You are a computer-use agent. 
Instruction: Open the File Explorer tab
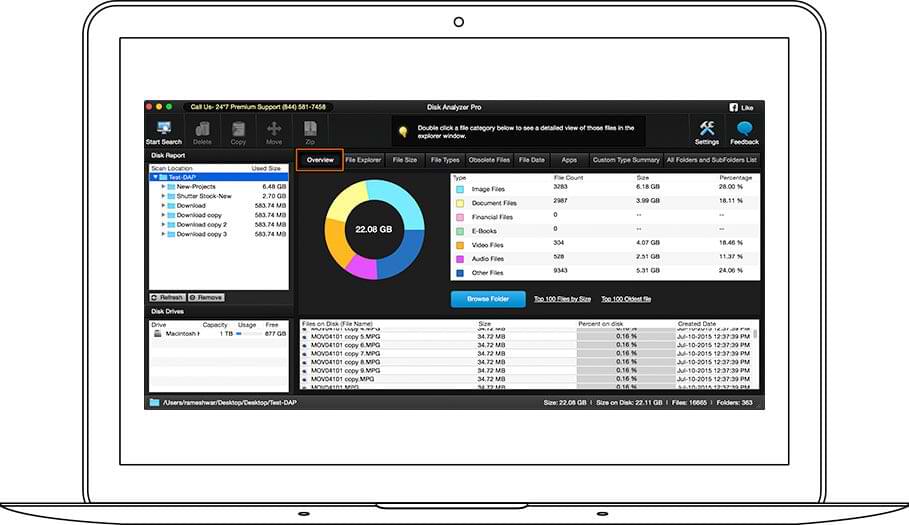pyautogui.click(x=363, y=160)
